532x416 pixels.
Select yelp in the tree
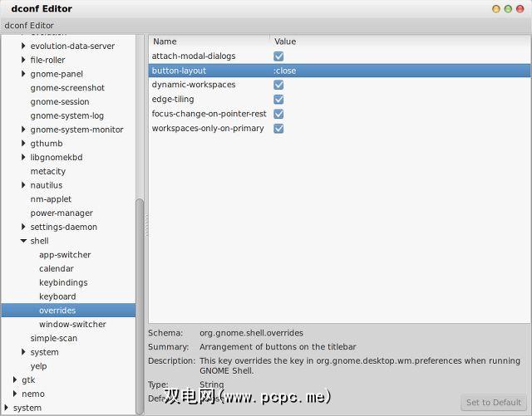tap(38, 366)
